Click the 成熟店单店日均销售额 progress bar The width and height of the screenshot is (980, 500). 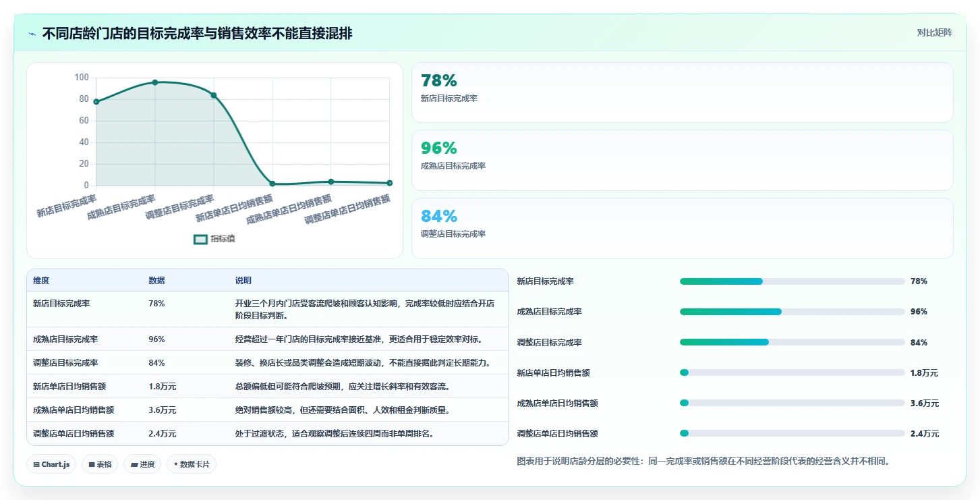point(792,403)
